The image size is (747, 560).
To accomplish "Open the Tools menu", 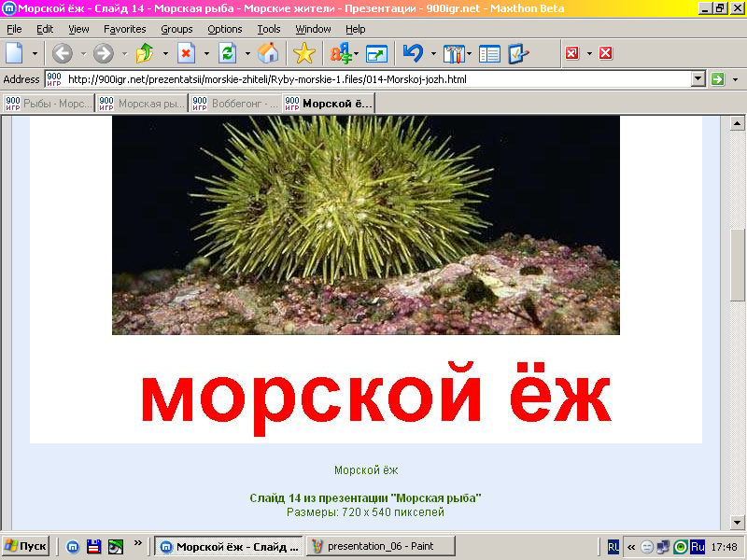I will (268, 29).
